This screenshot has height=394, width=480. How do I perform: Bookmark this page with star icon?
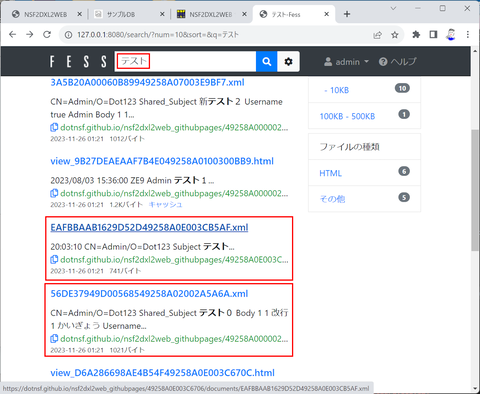click(x=395, y=35)
